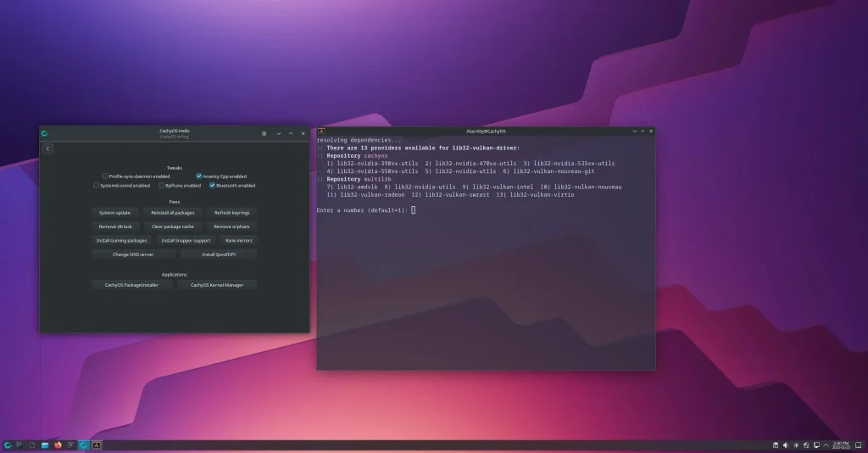Uncheck Ananicy Cpp enabled

198,176
